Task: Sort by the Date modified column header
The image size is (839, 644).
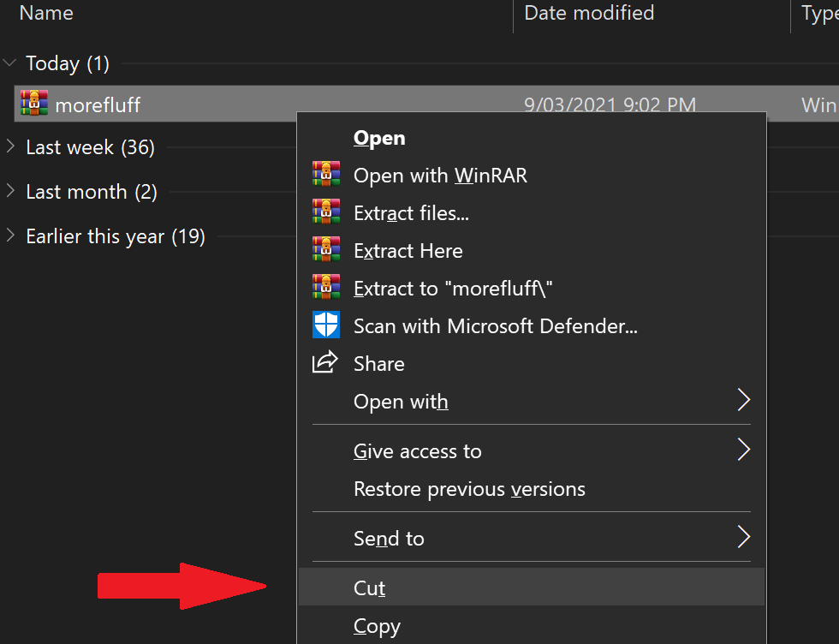Action: (589, 13)
